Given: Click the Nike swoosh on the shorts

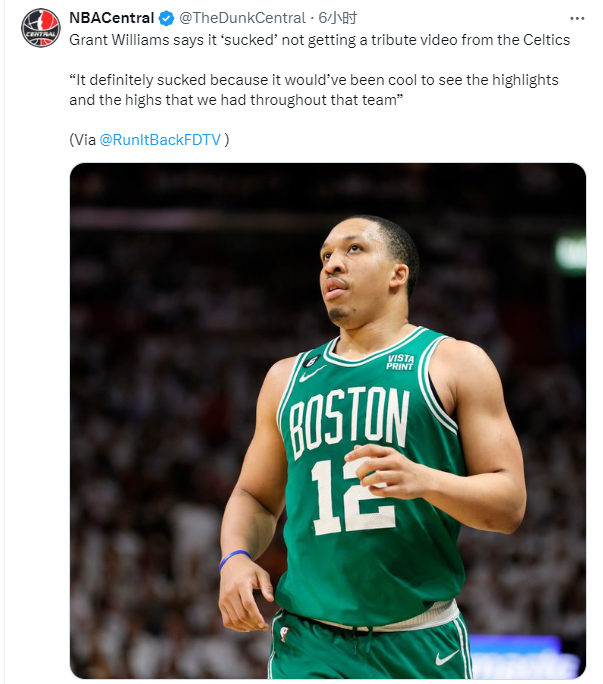Looking at the screenshot, I should [448, 657].
